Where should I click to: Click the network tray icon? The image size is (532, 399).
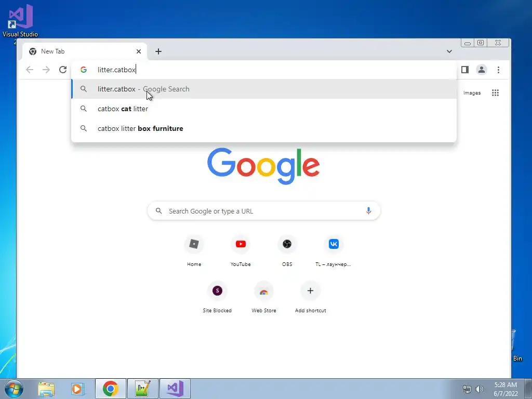[467, 389]
